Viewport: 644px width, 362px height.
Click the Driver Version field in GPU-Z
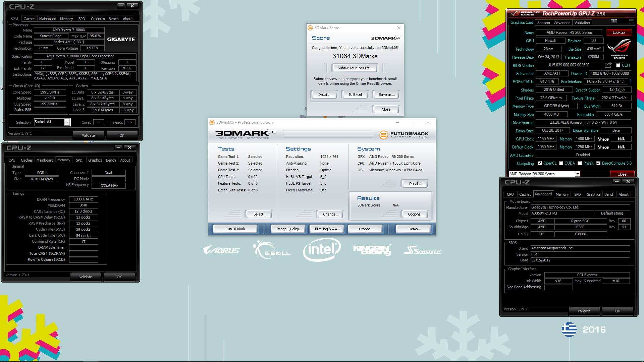pos(583,122)
